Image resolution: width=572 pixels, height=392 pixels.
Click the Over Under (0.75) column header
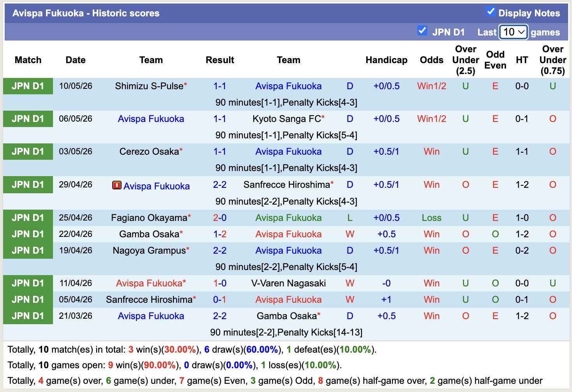553,60
